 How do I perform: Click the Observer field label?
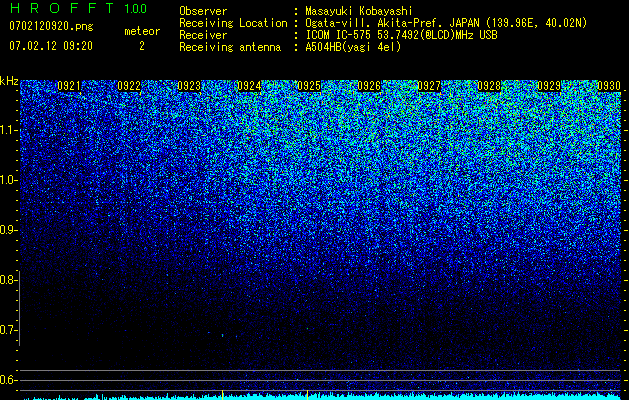tap(203, 12)
